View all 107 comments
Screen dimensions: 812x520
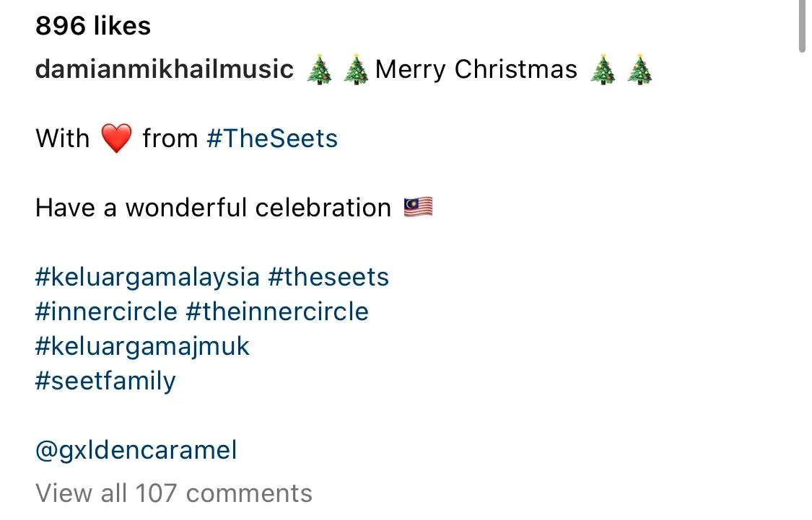tap(174, 493)
